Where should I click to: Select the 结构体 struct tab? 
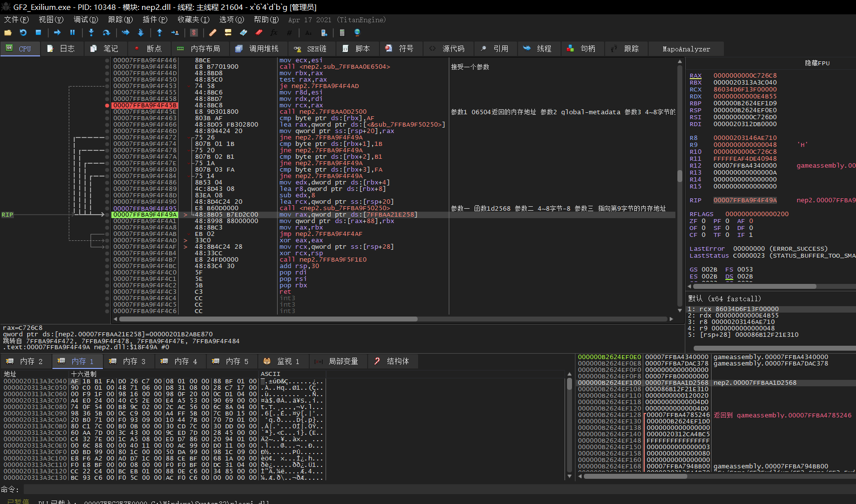pos(392,361)
